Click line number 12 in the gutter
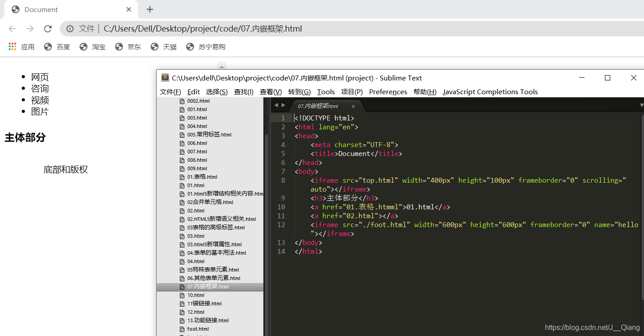 (x=281, y=225)
